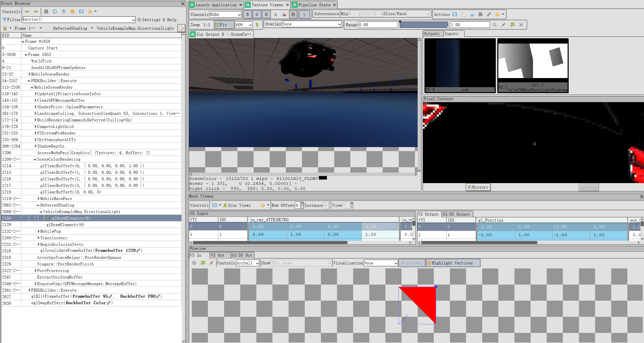This screenshot has width=644, height=343.
Task: Click the History button
Action: click(478, 187)
